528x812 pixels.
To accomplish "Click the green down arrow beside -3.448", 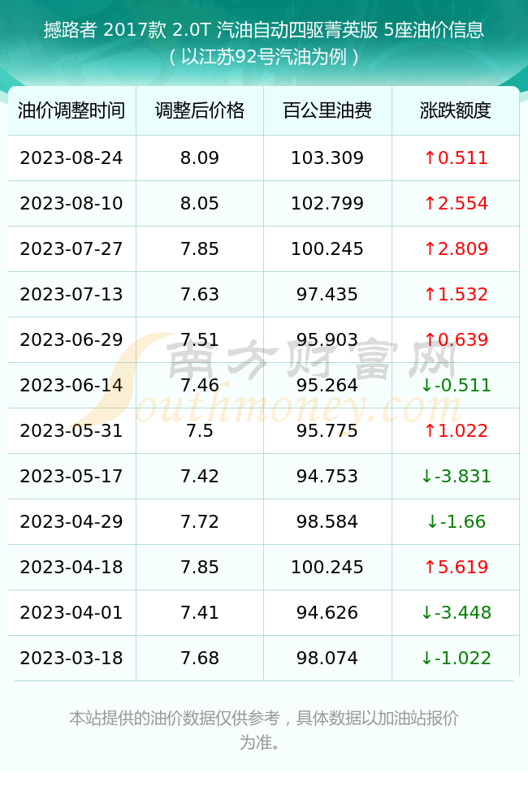I will (x=426, y=612).
